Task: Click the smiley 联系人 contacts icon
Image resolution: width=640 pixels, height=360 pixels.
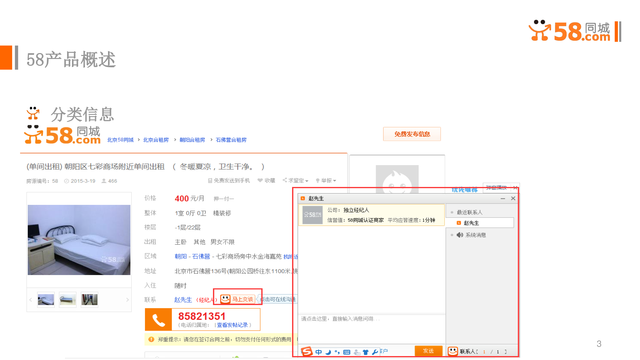Action: pos(453,351)
